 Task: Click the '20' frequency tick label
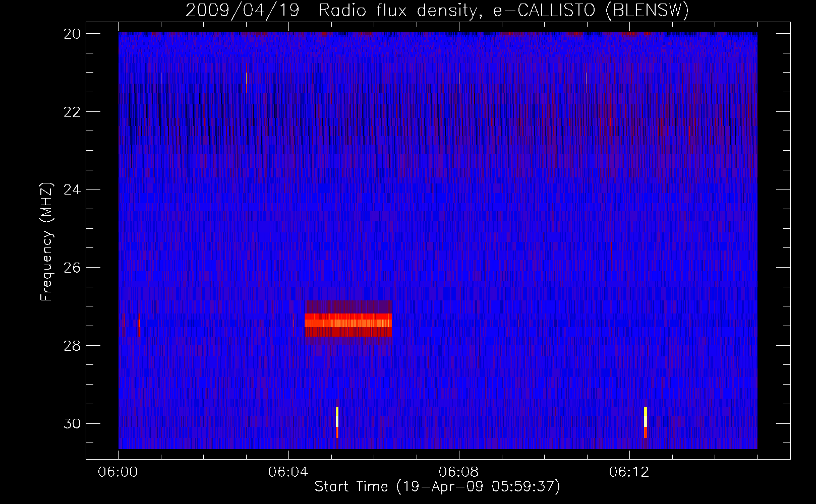(x=73, y=33)
